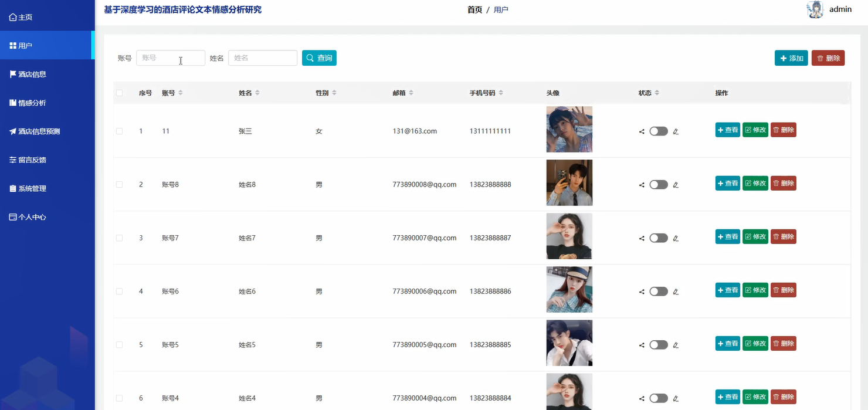Image resolution: width=868 pixels, height=410 pixels.
Task: Sort table by 姓名 column arrows
Action: tap(257, 93)
